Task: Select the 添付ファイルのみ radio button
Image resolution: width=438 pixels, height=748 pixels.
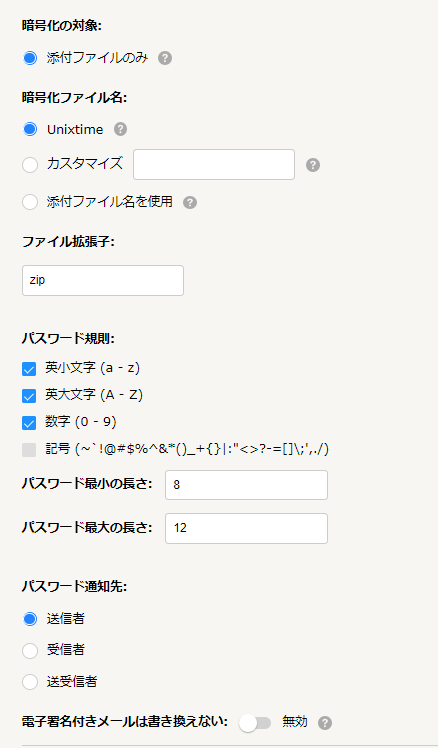Action: [x=30, y=58]
